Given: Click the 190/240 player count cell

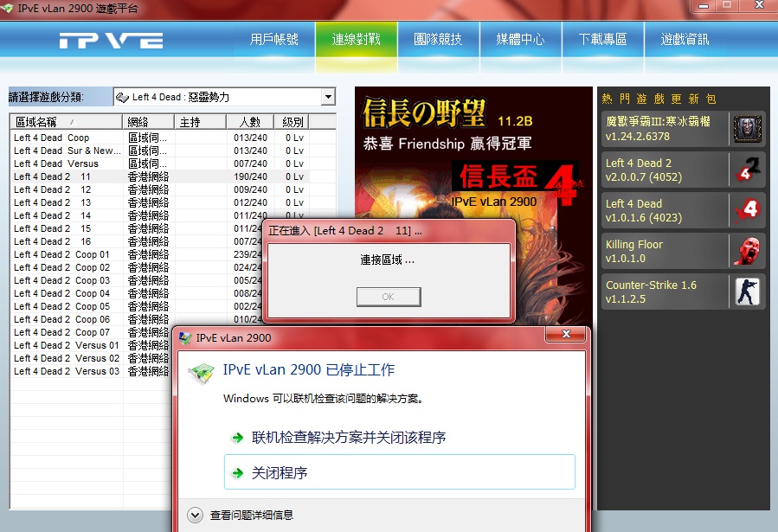Looking at the screenshot, I should coord(251,176).
